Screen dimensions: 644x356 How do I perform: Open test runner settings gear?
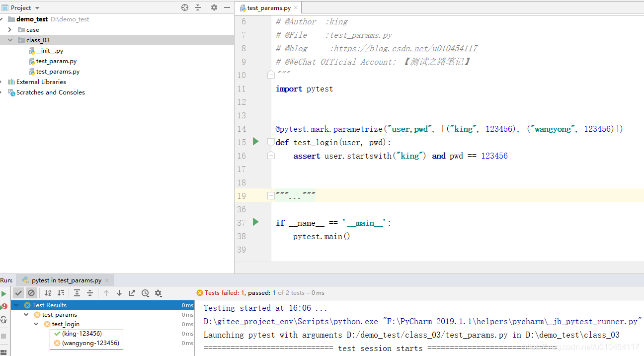(x=158, y=293)
